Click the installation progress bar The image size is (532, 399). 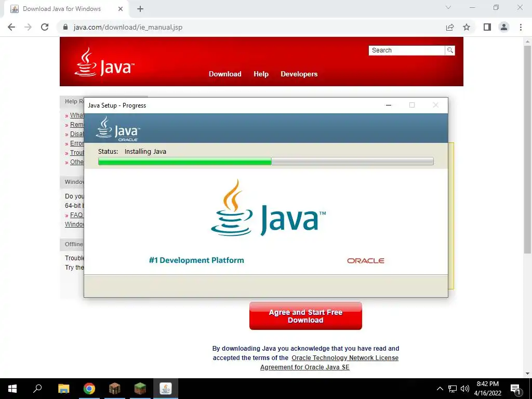tap(265, 161)
